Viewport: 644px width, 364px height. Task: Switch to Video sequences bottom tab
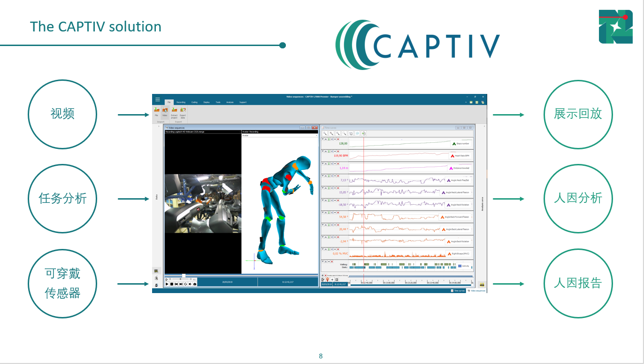(x=477, y=291)
